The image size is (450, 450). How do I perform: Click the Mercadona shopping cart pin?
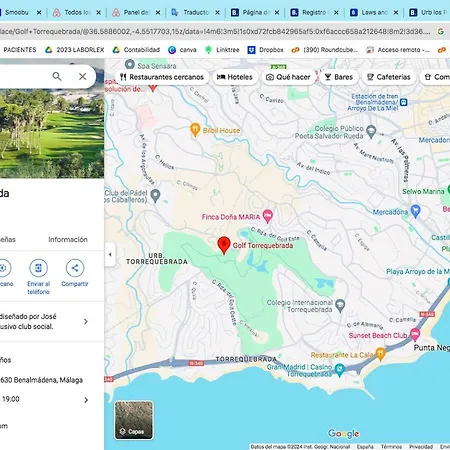tap(415, 211)
